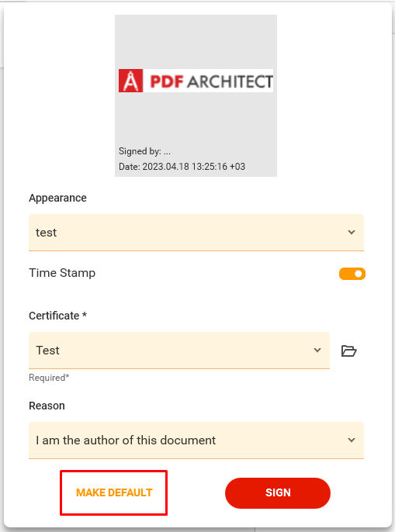This screenshot has height=532, width=395.
Task: Click the MAKE DEFAULT button
Action: pyautogui.click(x=114, y=492)
